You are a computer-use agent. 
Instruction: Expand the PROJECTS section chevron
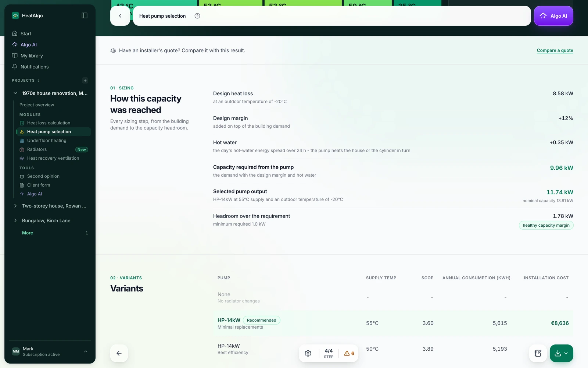39,81
